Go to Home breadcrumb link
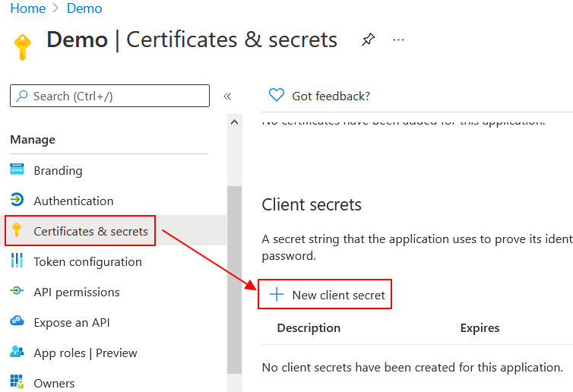Image resolution: width=573 pixels, height=392 pixels. (28, 9)
